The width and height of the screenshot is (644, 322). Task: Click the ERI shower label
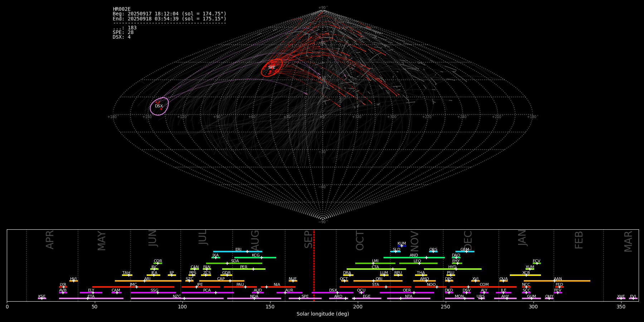click(238, 250)
